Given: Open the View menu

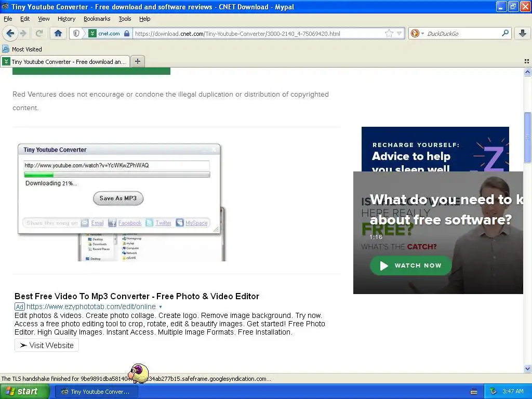Looking at the screenshot, I should tap(44, 19).
